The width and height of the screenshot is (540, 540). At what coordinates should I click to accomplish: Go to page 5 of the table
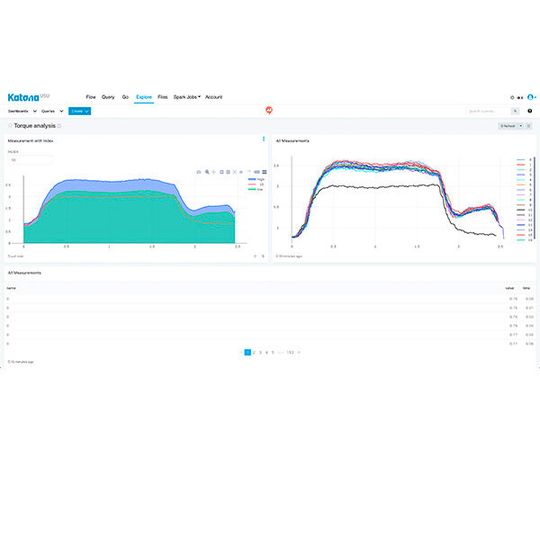click(273, 352)
